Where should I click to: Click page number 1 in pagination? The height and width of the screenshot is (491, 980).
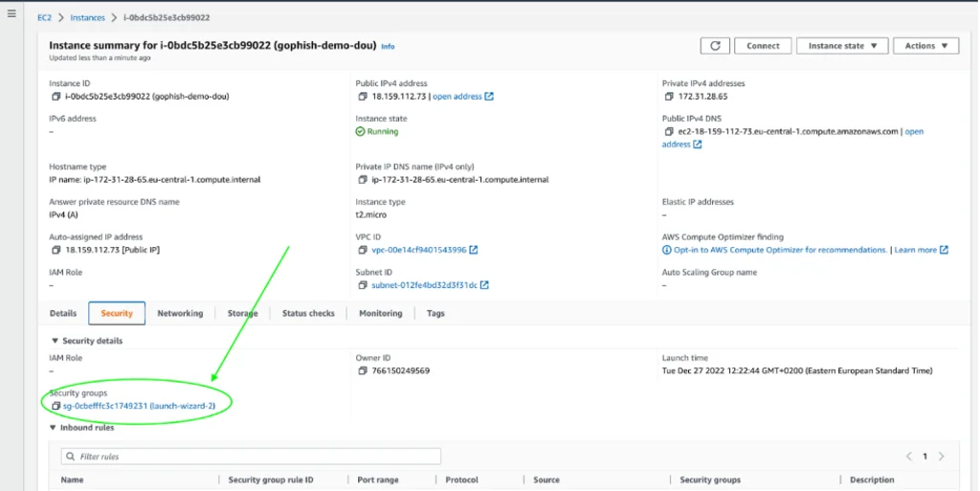925,457
